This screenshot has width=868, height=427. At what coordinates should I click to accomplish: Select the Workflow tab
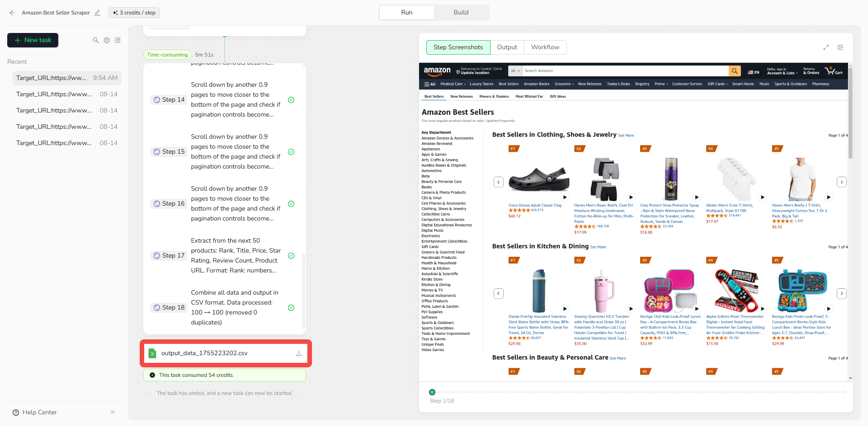point(545,47)
